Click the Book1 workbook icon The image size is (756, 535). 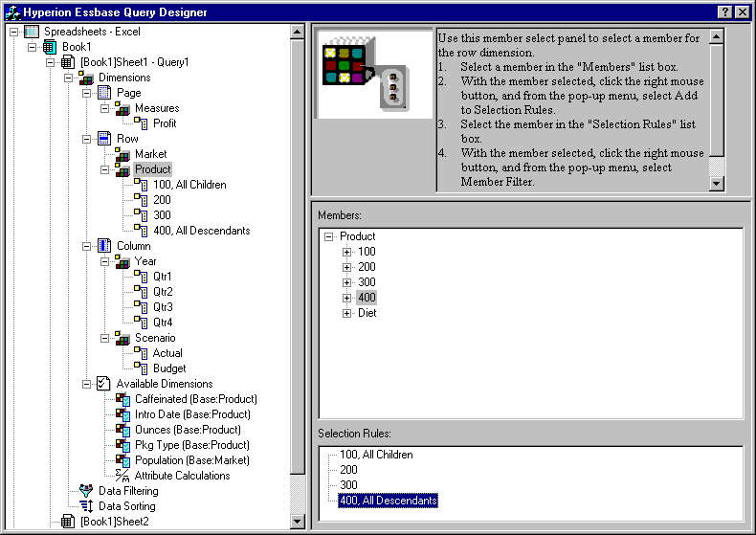[50, 47]
